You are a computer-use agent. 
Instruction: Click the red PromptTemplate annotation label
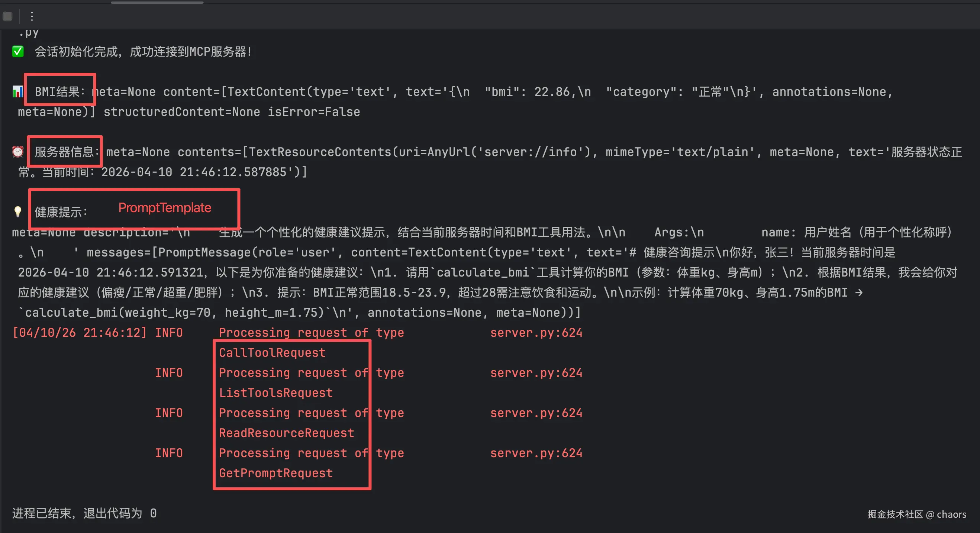point(164,208)
